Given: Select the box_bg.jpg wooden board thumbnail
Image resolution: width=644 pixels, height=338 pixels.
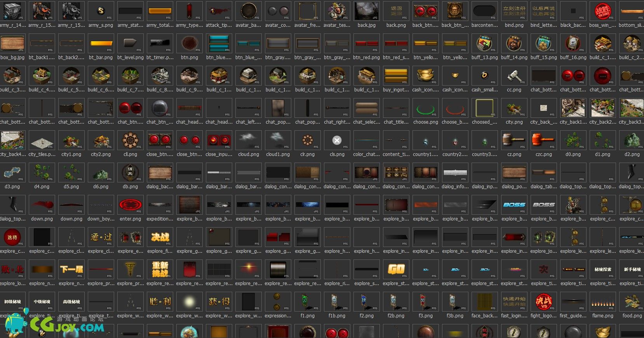Looking at the screenshot, I should [x=12, y=43].
